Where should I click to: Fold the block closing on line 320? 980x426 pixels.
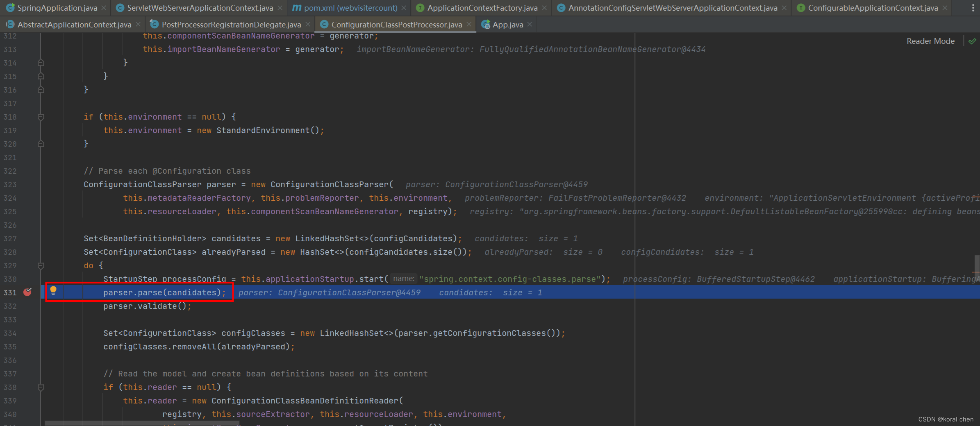(x=41, y=144)
